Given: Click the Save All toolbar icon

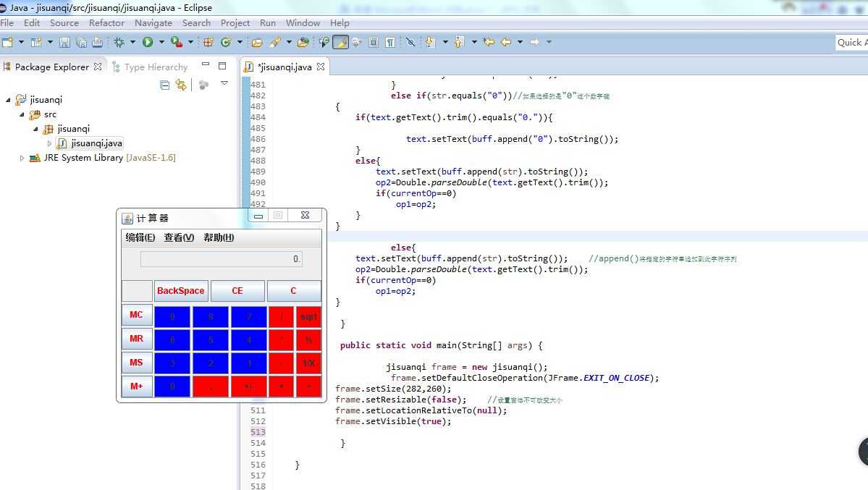Looking at the screenshot, I should coord(81,42).
